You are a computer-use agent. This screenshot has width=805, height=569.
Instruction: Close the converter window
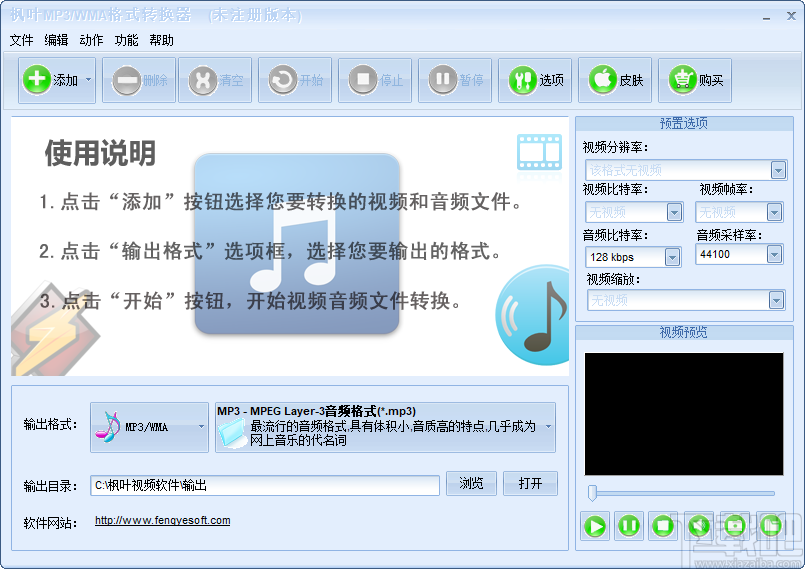[791, 16]
